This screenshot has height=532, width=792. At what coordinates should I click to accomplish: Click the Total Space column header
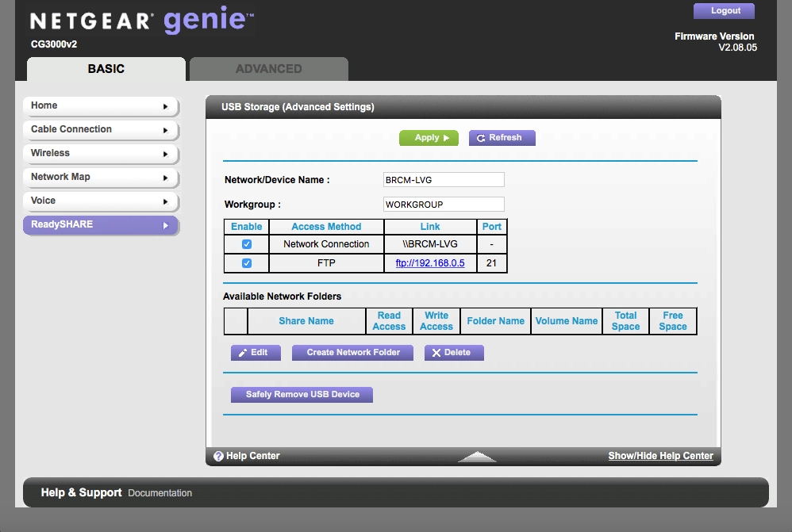[x=626, y=321]
